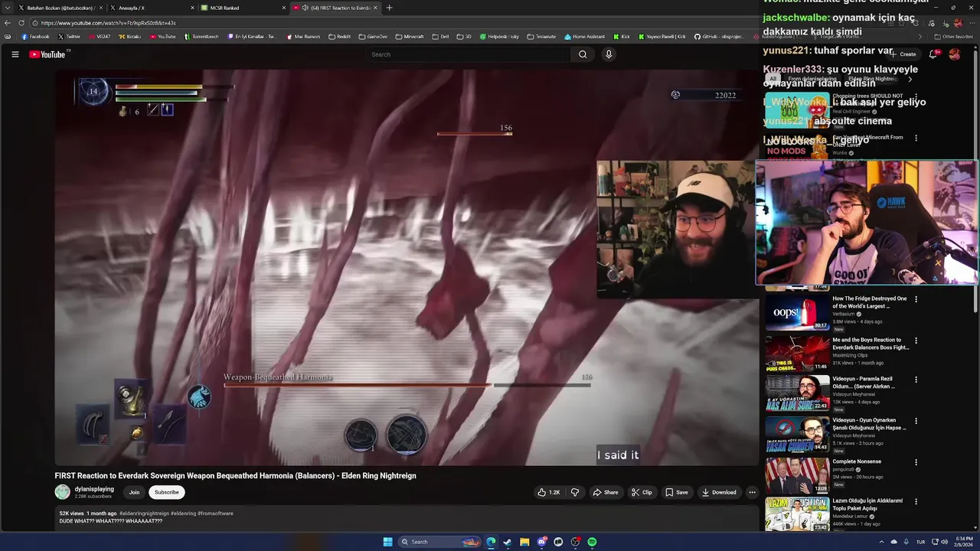The image size is (980, 551).
Task: Open the tab search dropdown arrow
Action: point(8,8)
